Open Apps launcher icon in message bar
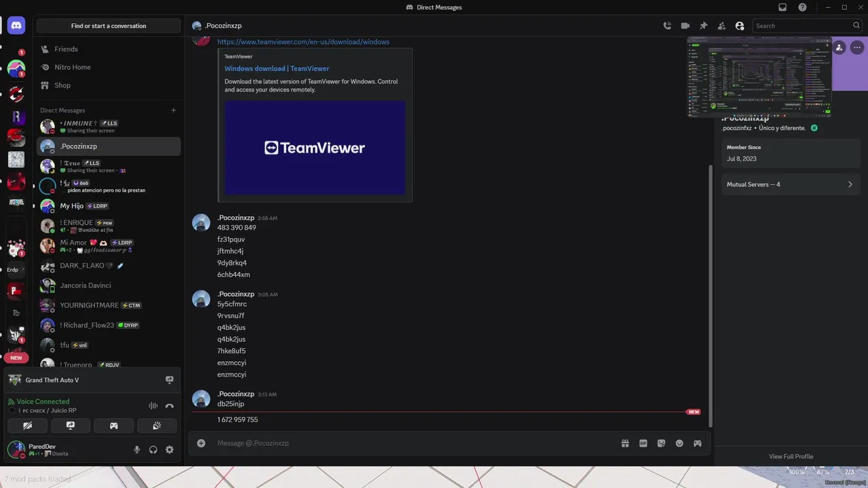The height and width of the screenshot is (488, 868). [x=697, y=443]
